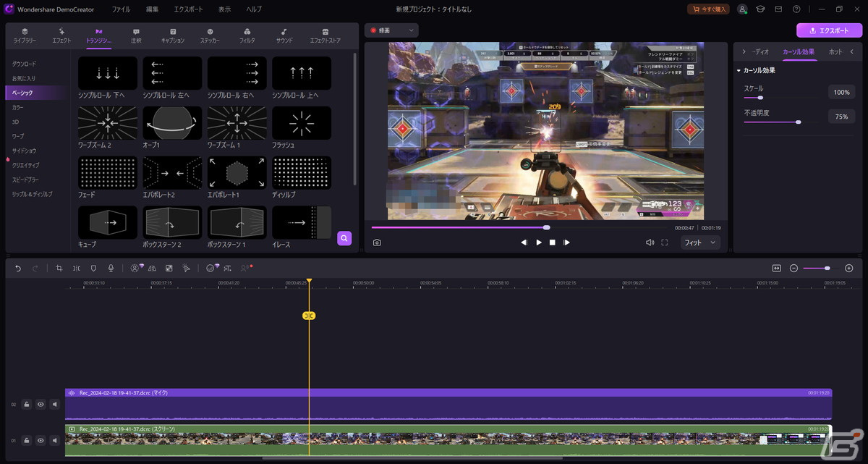The height and width of the screenshot is (464, 868).
Task: Open the ヘルプ menu
Action: click(254, 9)
